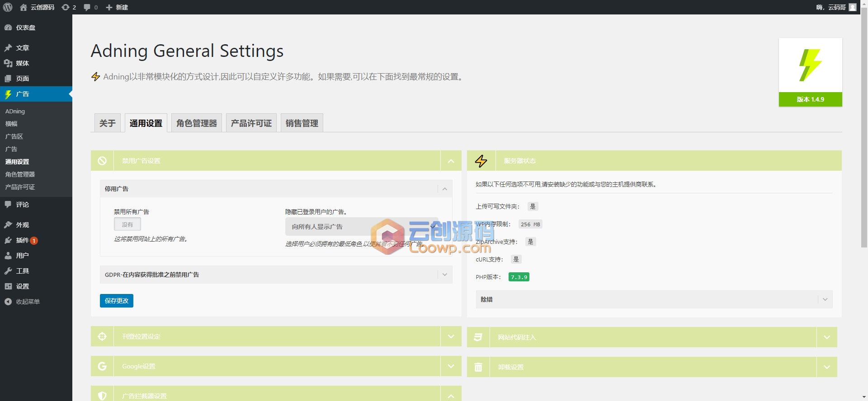Click the 256 MB memory limit value
The image size is (868, 401).
(x=530, y=224)
